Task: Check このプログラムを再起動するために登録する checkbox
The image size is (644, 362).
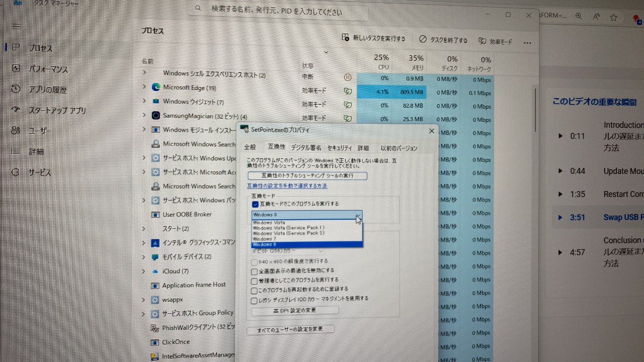Action: [254, 291]
